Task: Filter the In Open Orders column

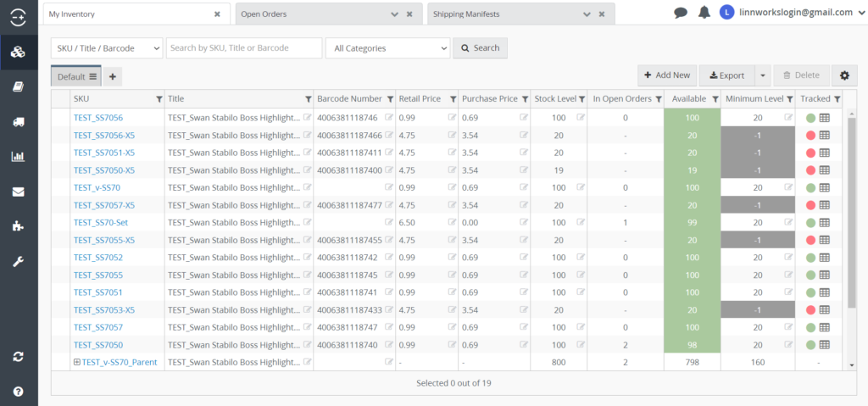Action: [658, 99]
